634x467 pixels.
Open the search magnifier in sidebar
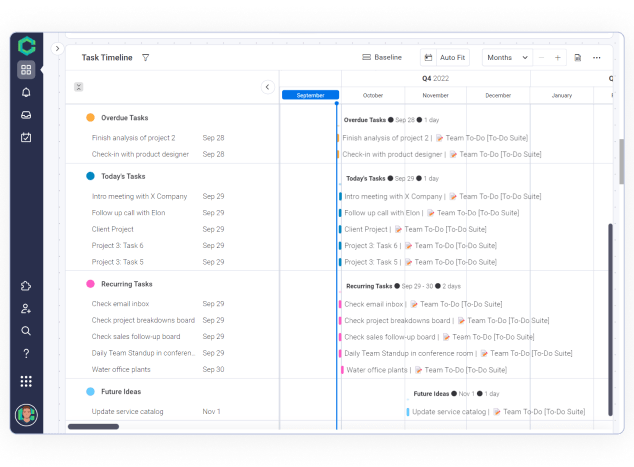pos(26,331)
